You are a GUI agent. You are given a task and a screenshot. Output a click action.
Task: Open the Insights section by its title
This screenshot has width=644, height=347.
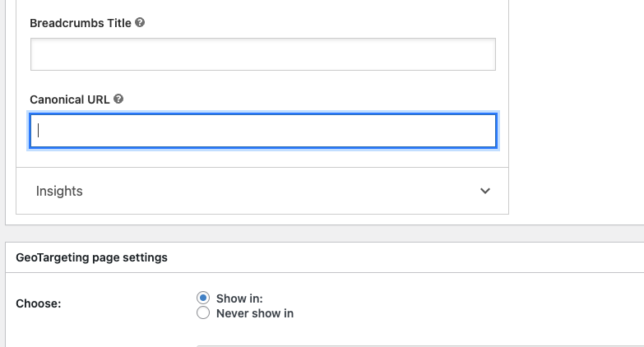pos(59,191)
